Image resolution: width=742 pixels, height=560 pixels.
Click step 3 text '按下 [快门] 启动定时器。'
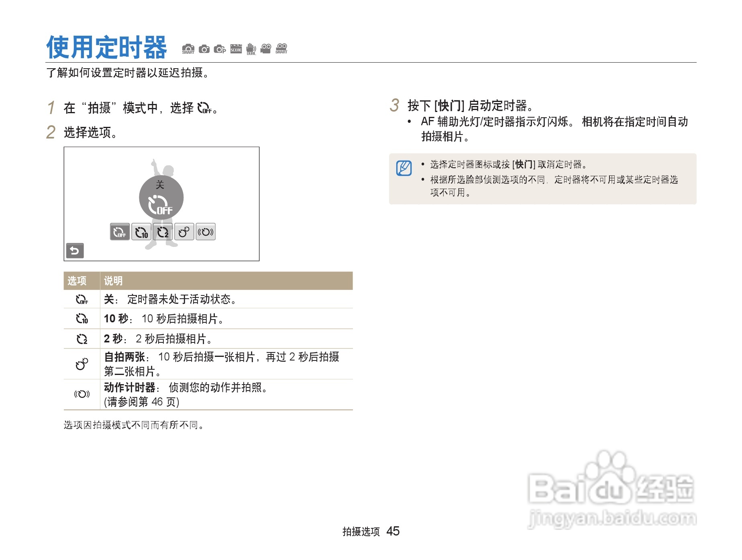[471, 106]
